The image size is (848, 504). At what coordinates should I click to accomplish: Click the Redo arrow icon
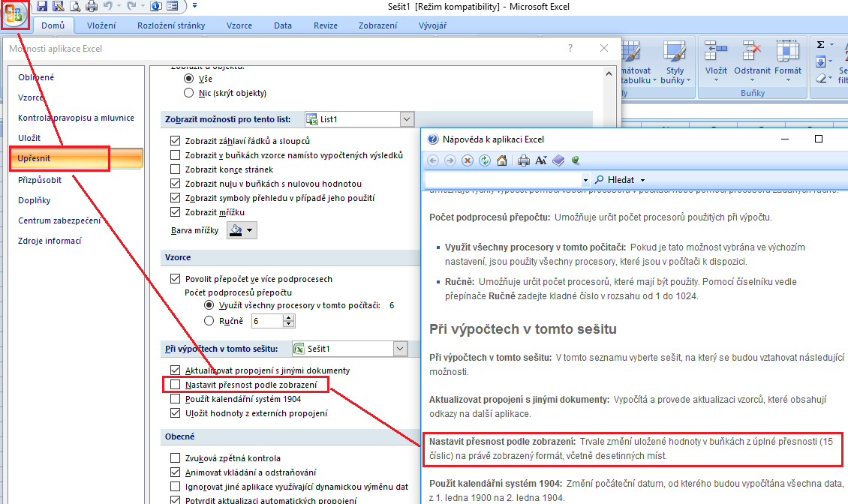click(x=131, y=7)
